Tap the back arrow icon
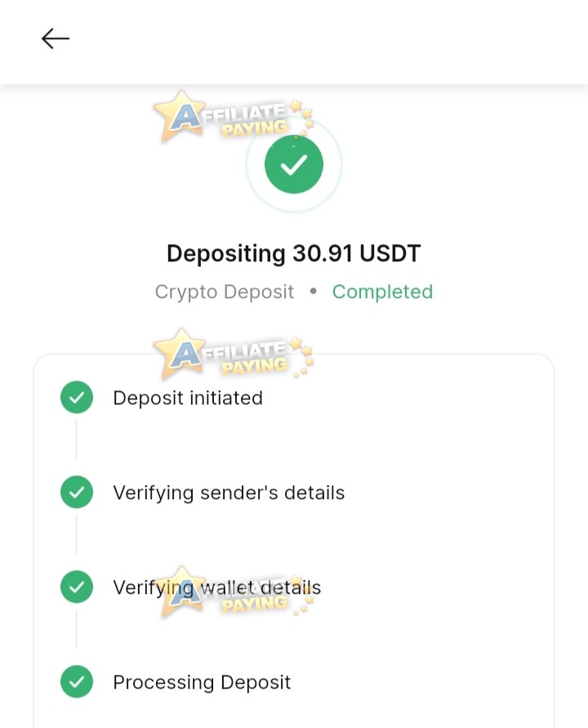Image resolution: width=588 pixels, height=728 pixels. [x=56, y=38]
